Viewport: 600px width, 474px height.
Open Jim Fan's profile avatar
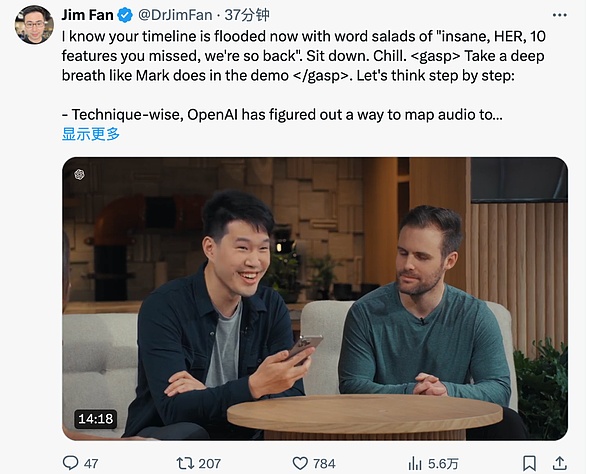click(x=34, y=24)
